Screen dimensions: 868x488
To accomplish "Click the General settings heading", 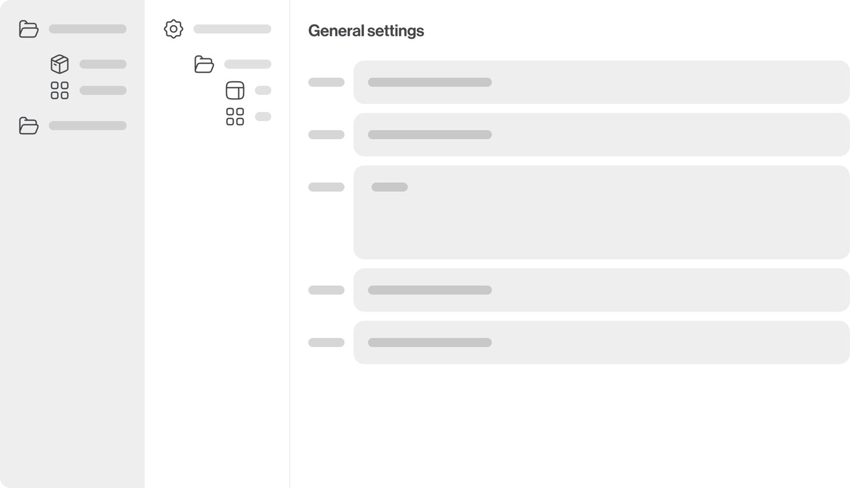I will coord(366,31).
